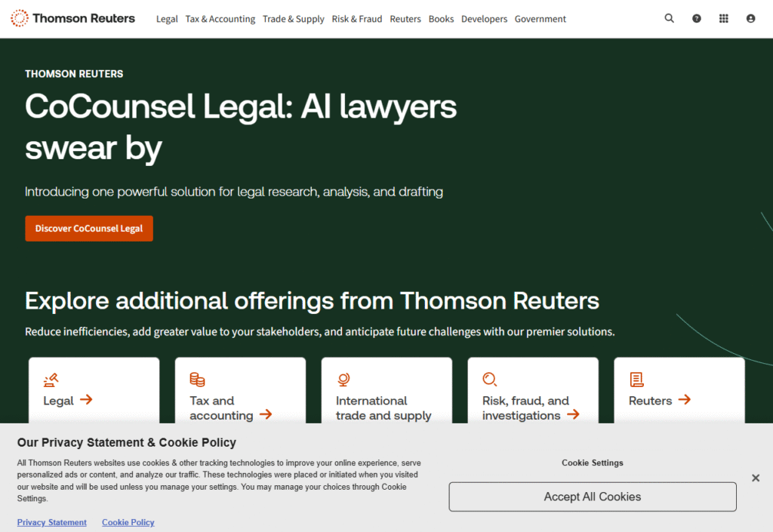Open Risk, fraud, and investigations card
The height and width of the screenshot is (532, 773).
pos(533,390)
